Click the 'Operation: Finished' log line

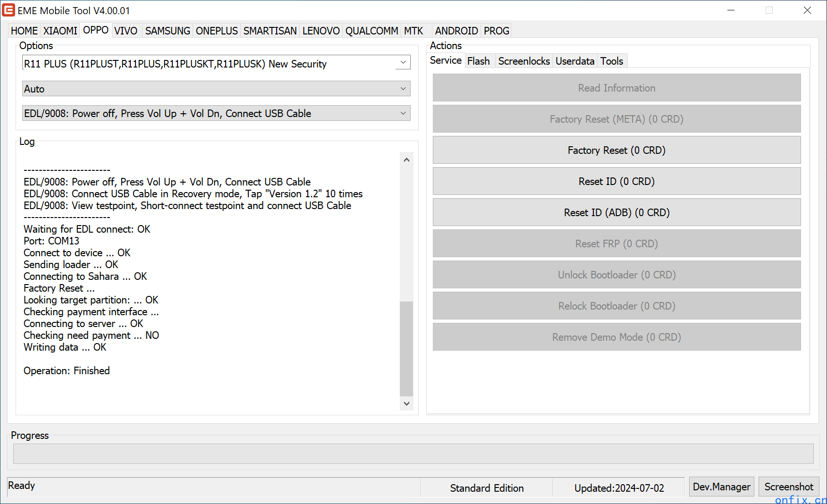(x=67, y=371)
